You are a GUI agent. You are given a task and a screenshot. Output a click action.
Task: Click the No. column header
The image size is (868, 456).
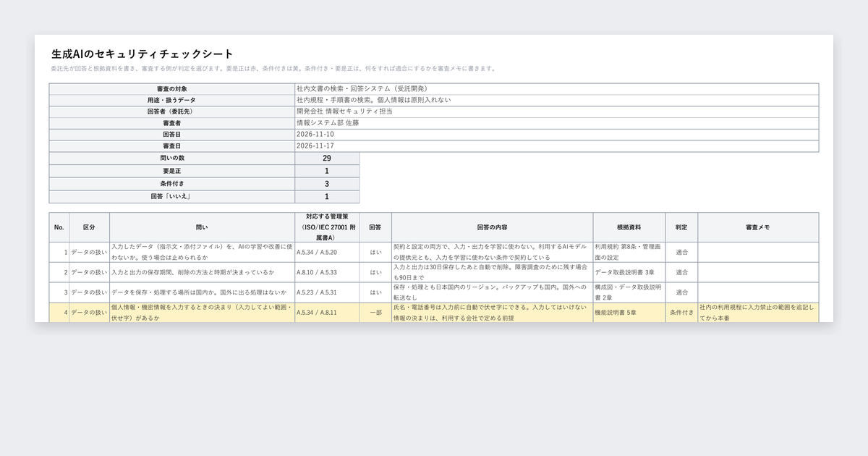(59, 227)
